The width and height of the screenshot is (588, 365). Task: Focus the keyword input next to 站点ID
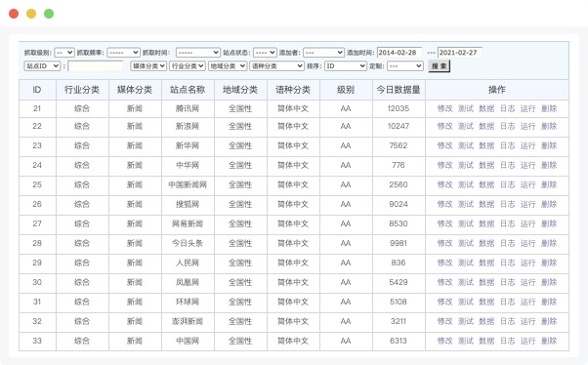96,66
